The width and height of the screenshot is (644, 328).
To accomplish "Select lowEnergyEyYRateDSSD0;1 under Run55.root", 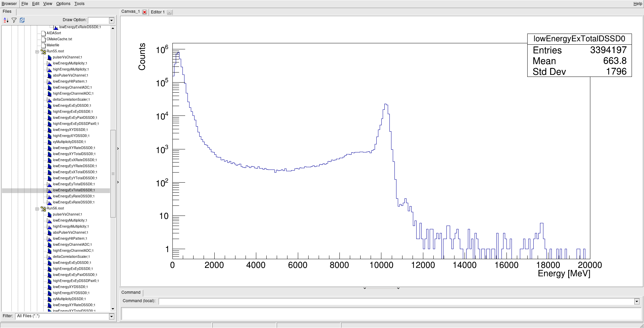I will coord(75,166).
